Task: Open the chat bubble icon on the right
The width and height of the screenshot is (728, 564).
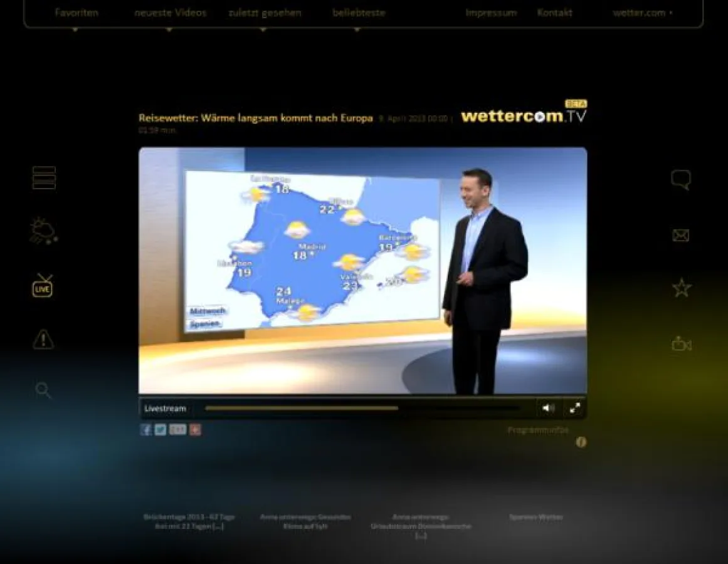Action: coord(681,179)
